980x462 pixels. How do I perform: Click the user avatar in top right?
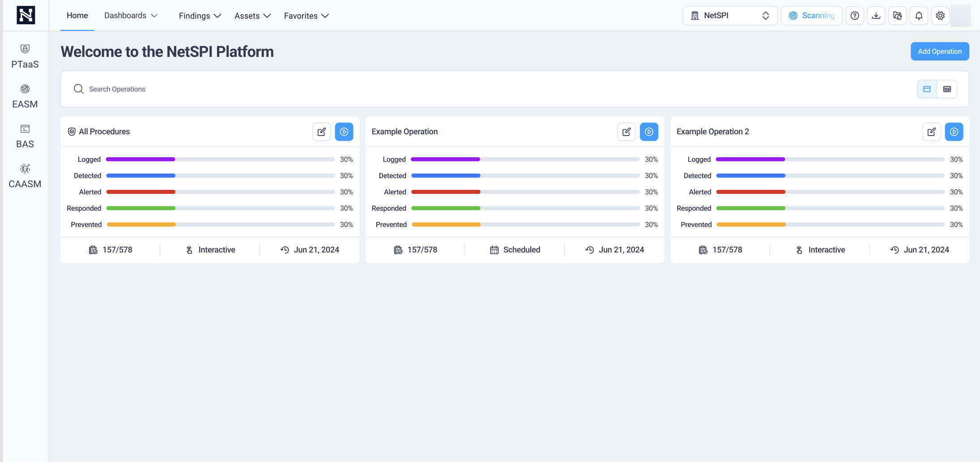961,16
